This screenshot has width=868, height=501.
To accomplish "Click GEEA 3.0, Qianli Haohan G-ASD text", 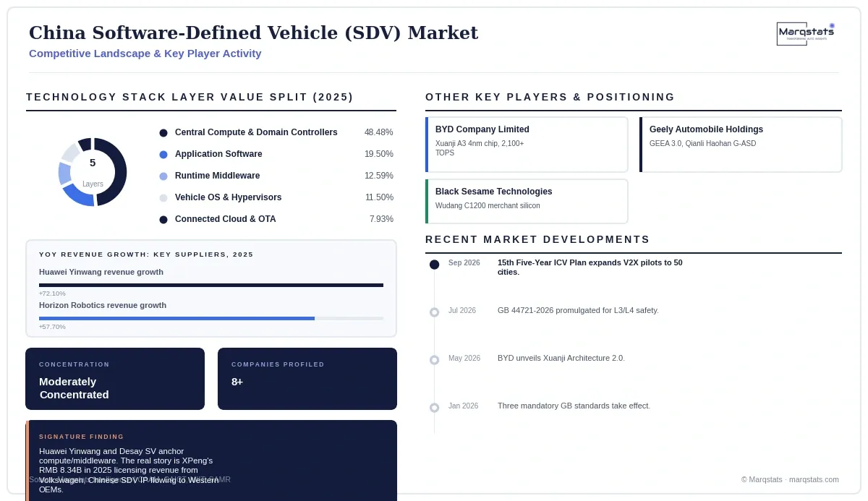I will coord(702,144).
